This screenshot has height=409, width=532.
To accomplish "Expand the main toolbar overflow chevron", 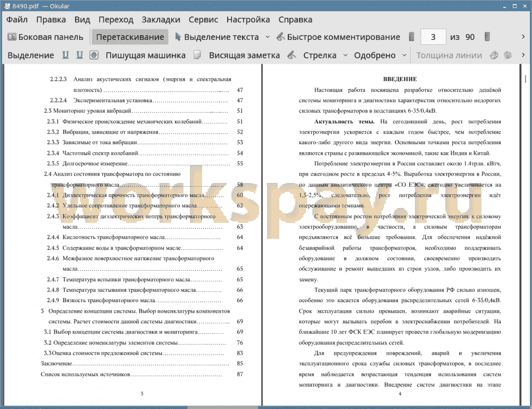I will tap(523, 37).
